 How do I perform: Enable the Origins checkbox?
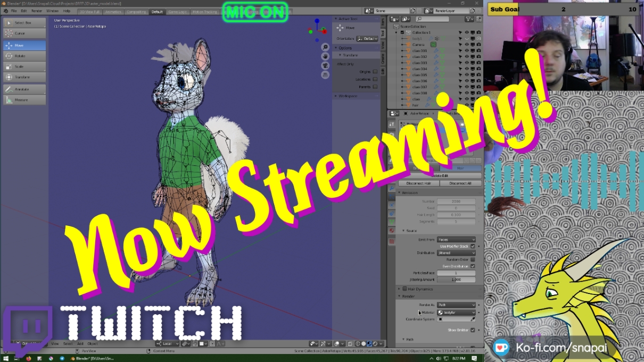coord(375,72)
